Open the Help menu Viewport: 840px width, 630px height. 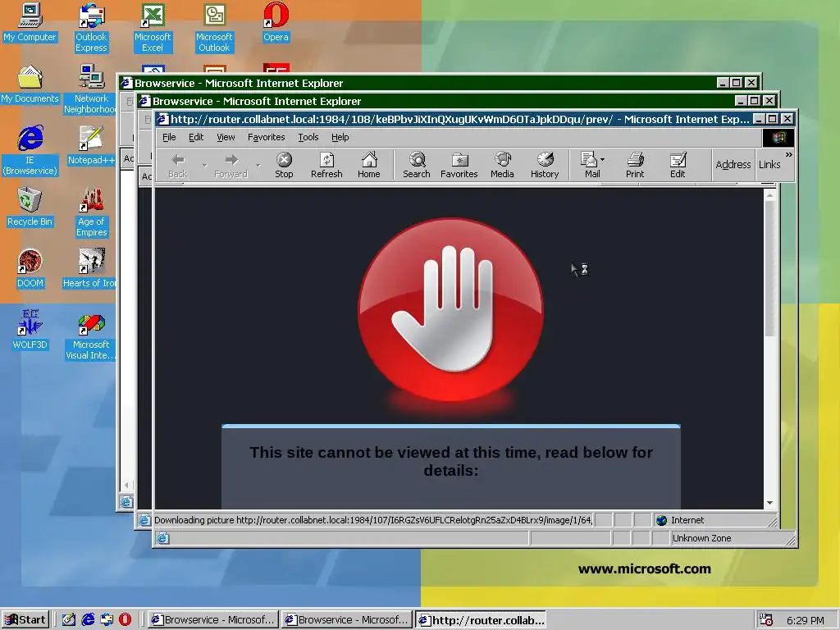click(x=340, y=137)
